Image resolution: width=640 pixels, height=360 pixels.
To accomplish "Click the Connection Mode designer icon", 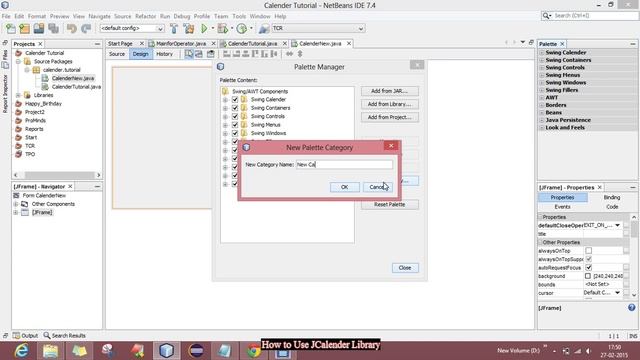I will point(199,54).
